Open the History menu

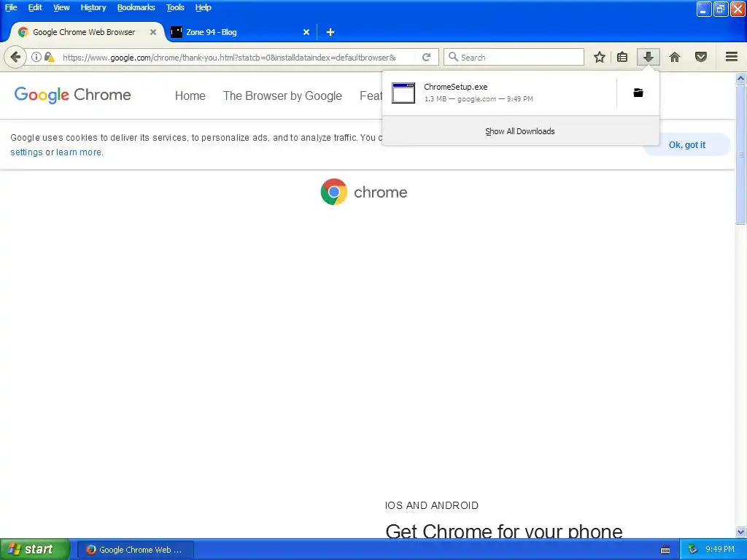point(93,7)
